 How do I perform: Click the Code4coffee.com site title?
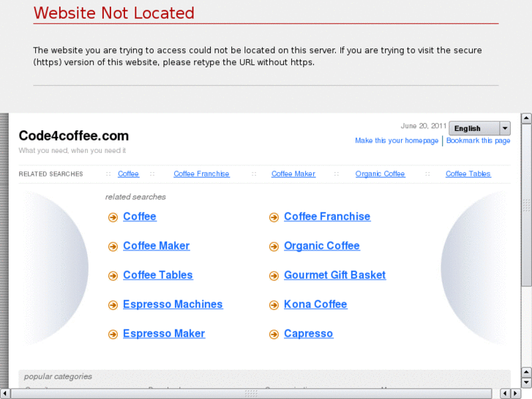pos(74,136)
